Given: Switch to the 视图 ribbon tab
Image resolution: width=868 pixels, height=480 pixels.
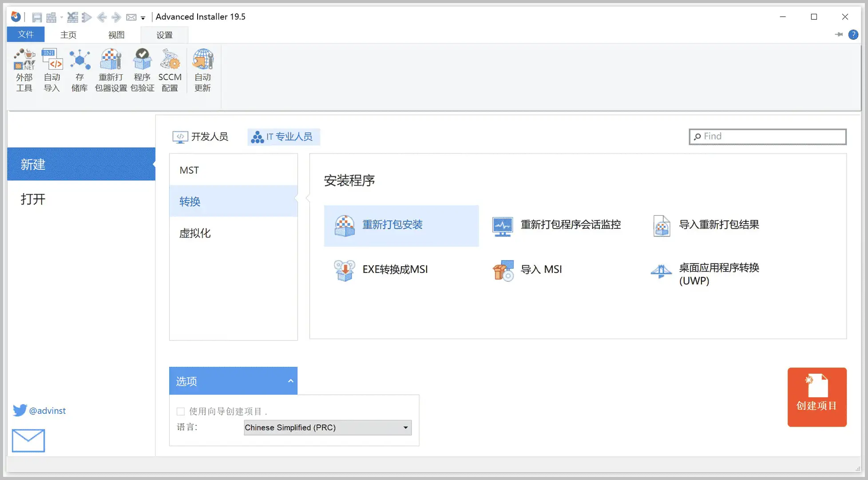Looking at the screenshot, I should pyautogui.click(x=116, y=35).
